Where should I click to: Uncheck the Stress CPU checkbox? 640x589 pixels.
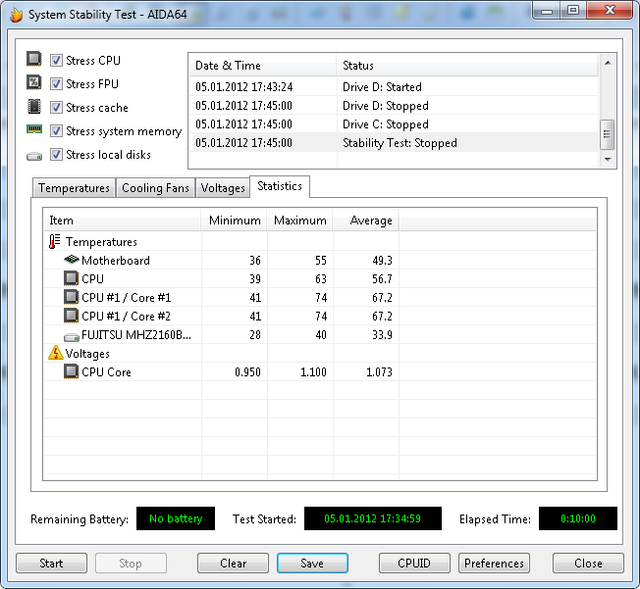(x=57, y=60)
